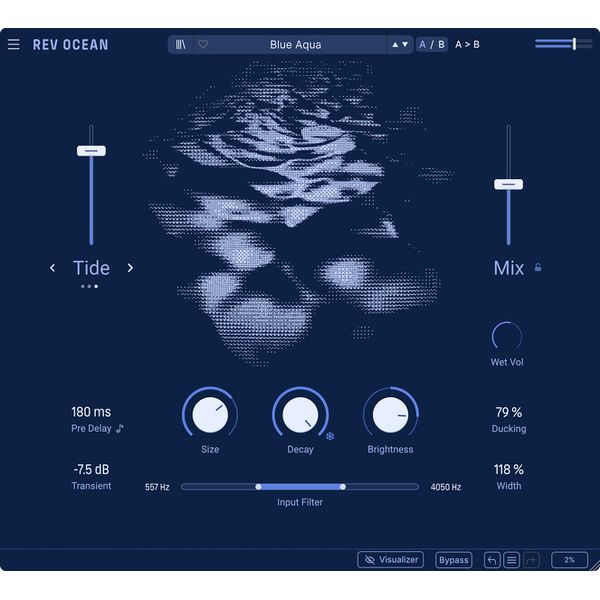Click the 4050 Hz filter value

[x=446, y=487]
